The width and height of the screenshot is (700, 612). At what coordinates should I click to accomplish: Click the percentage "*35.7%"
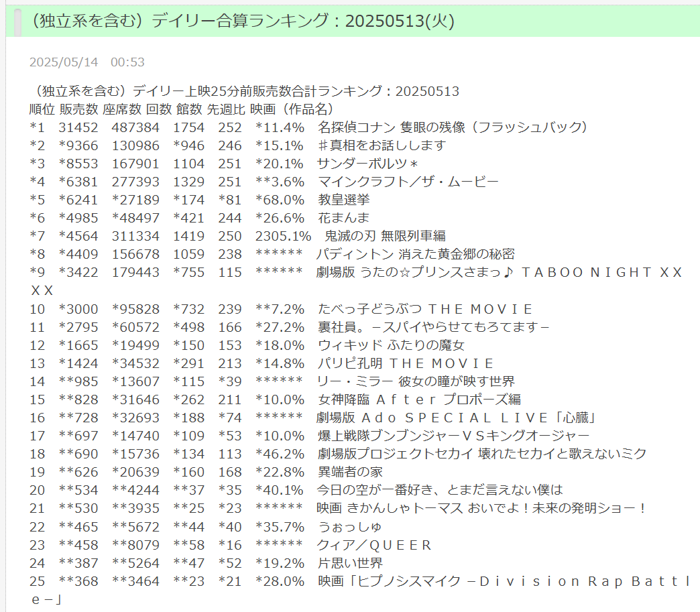tap(280, 527)
